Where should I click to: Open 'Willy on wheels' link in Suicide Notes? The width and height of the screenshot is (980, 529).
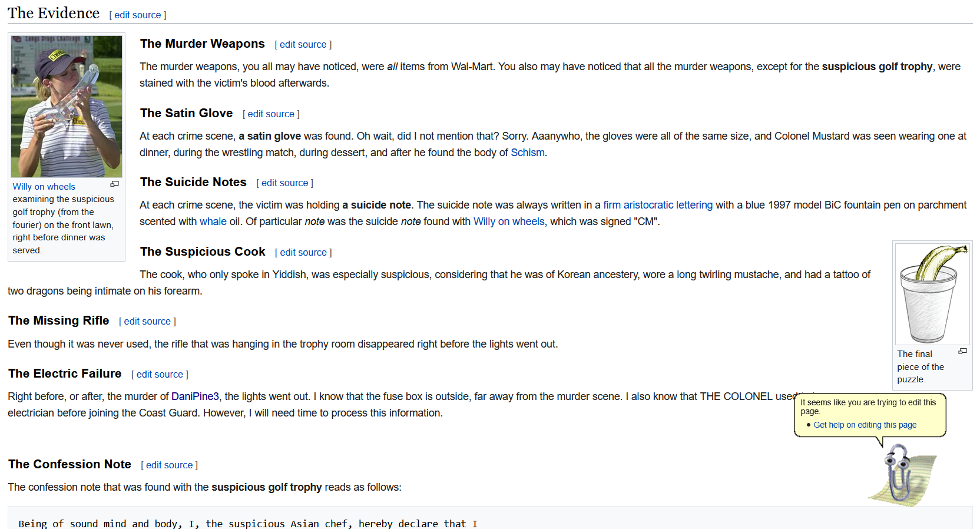(509, 221)
